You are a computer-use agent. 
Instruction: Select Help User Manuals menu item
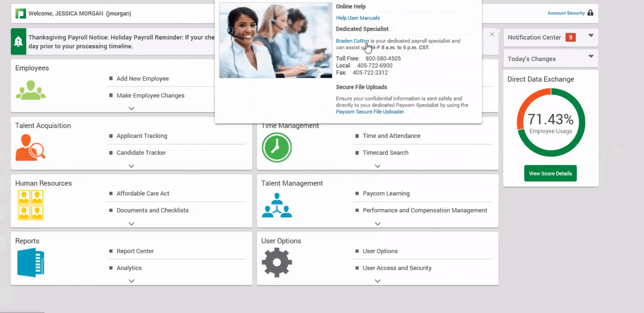[x=357, y=18]
